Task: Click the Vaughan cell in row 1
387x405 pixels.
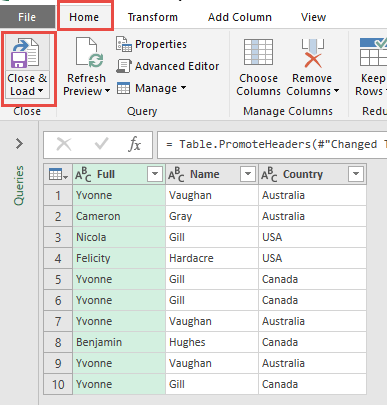Action: [x=212, y=195]
